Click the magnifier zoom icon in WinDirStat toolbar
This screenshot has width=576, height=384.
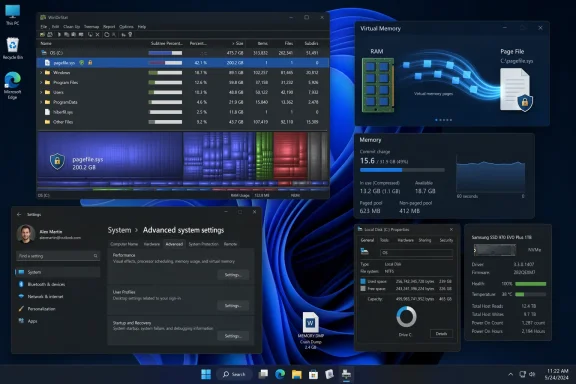(x=114, y=35)
